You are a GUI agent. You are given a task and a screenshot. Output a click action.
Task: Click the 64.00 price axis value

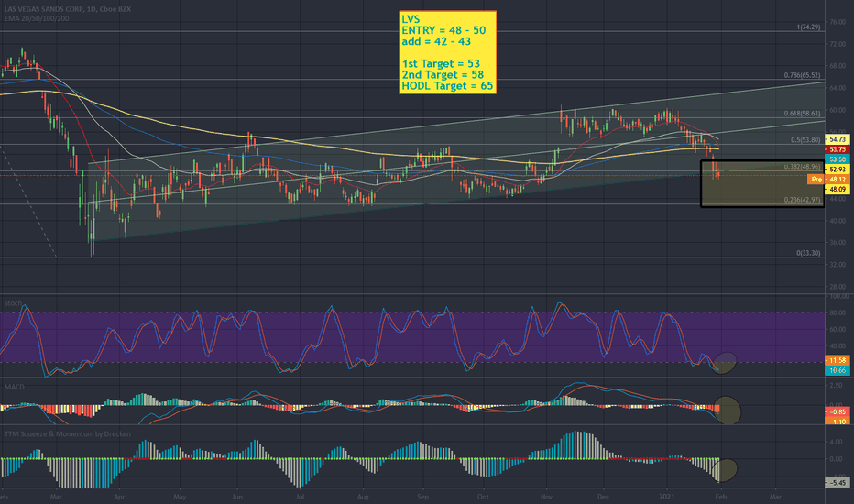[837, 88]
